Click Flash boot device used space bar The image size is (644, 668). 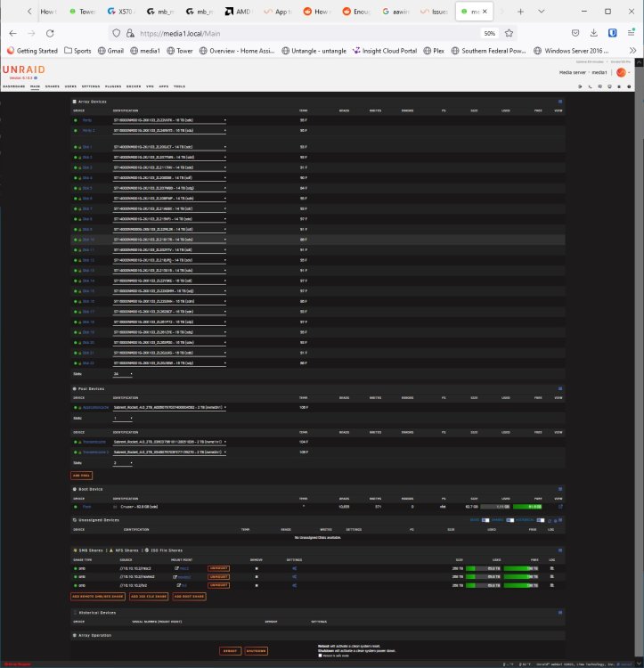click(x=496, y=507)
